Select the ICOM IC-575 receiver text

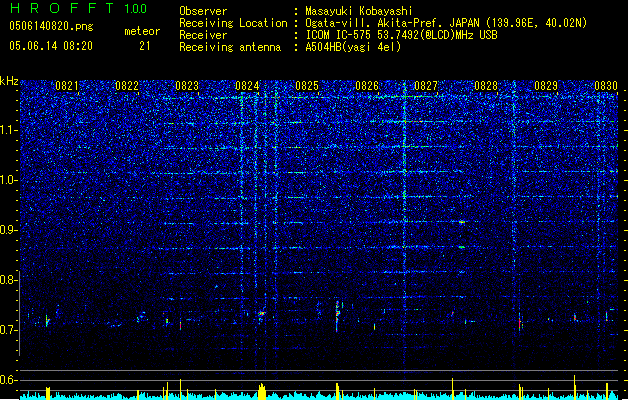pos(401,35)
